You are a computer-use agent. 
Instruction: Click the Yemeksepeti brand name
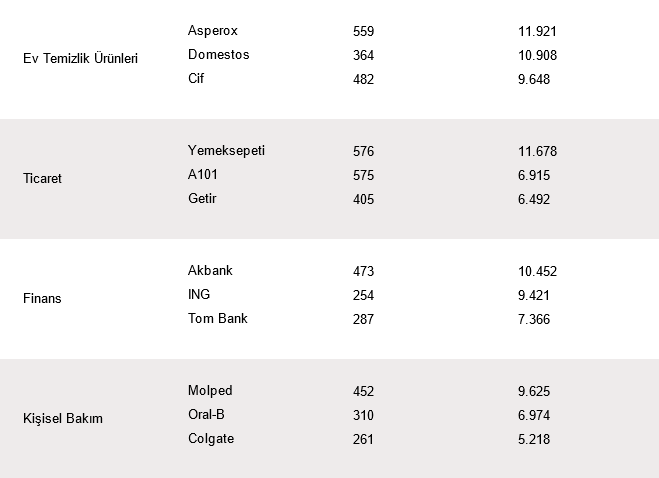tap(226, 151)
